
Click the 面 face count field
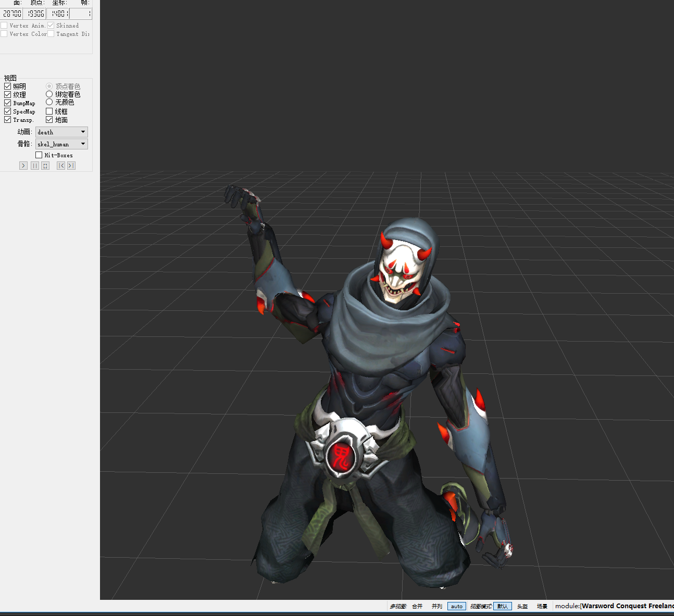pos(11,14)
